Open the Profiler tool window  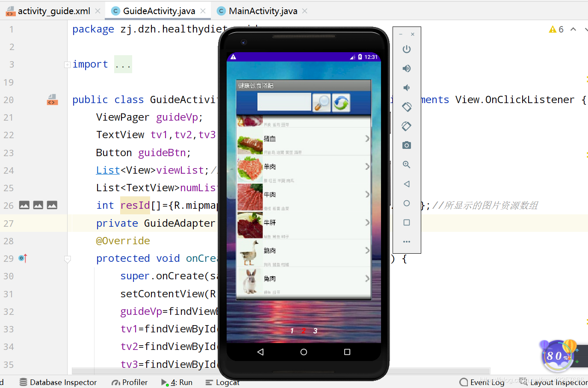point(130,382)
